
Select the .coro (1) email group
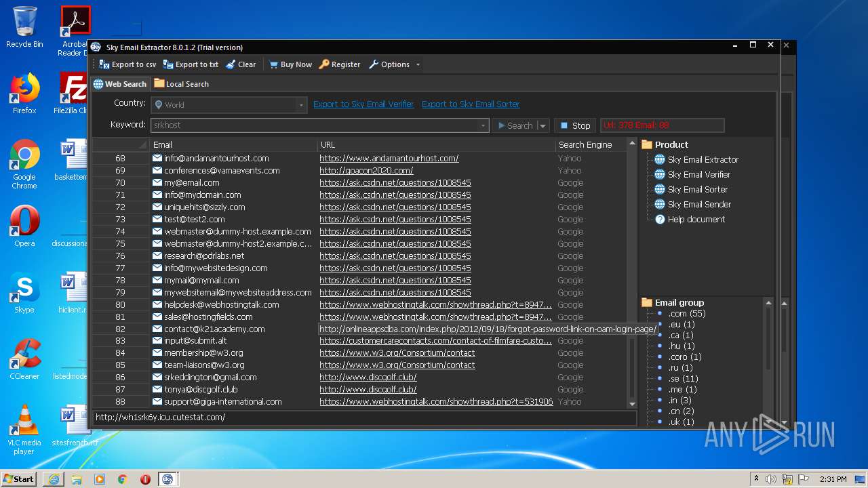coord(685,357)
